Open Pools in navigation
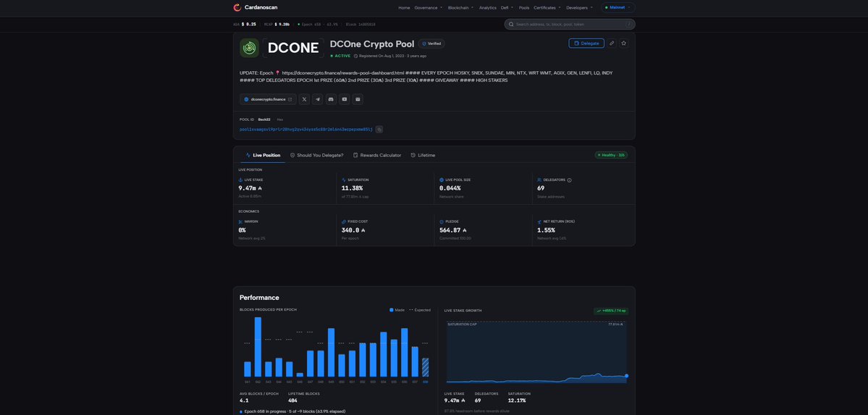Screen dimensions: 868x415 (x=523, y=8)
